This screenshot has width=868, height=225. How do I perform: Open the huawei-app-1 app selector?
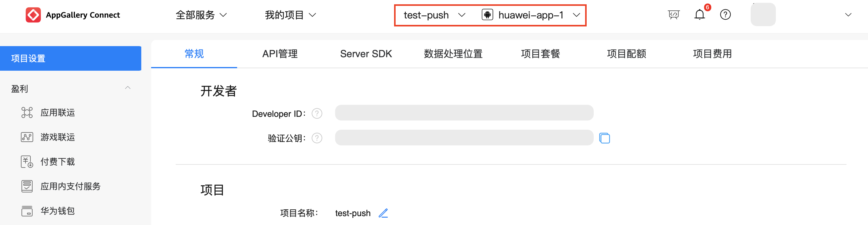click(531, 15)
